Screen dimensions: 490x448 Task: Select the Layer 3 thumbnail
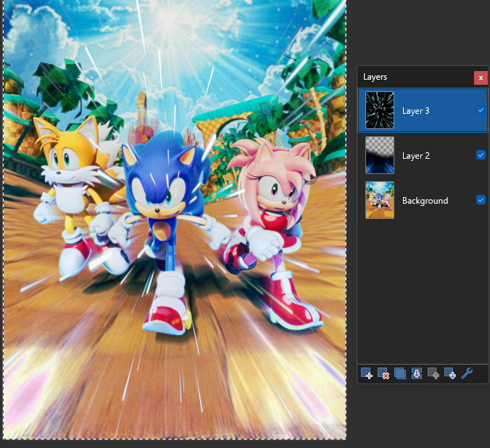380,110
